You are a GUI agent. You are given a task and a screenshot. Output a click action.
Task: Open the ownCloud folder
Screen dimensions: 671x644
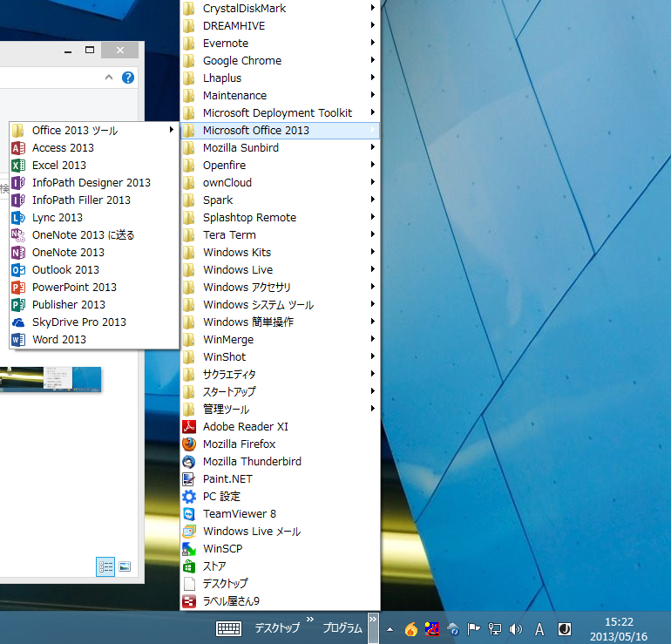[x=281, y=183]
